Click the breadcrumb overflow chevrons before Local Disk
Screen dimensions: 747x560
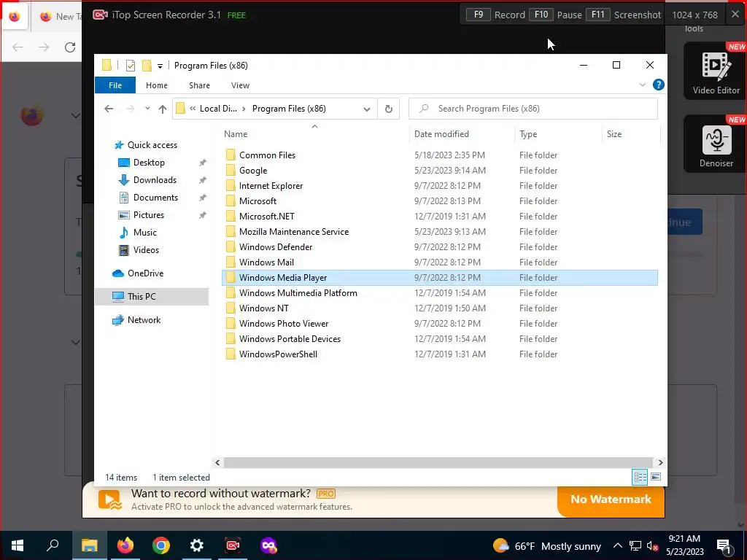pyautogui.click(x=193, y=109)
